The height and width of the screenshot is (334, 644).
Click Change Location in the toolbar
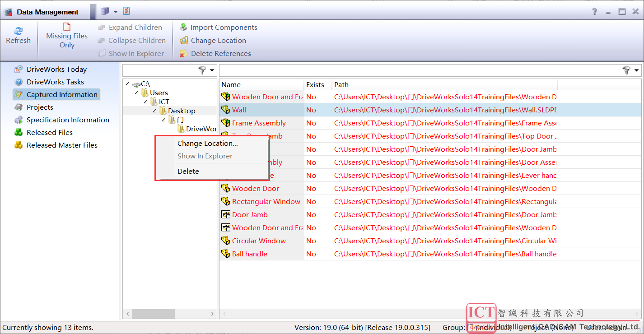(213, 41)
